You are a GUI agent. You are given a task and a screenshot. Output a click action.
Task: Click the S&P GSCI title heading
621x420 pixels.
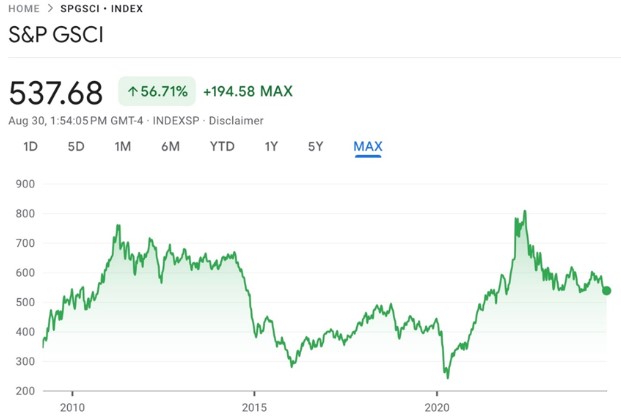[56, 37]
